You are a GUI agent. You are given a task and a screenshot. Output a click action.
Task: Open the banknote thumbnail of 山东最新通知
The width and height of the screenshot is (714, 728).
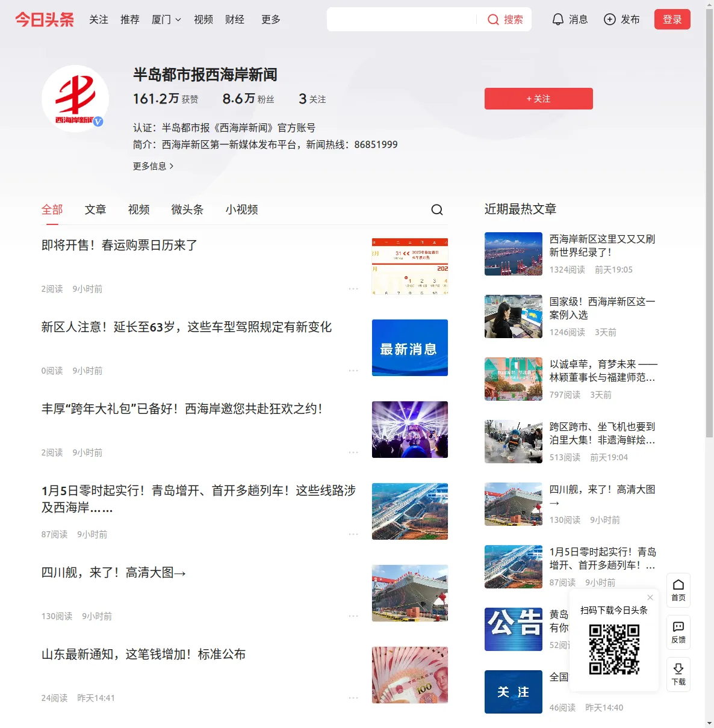point(410,675)
